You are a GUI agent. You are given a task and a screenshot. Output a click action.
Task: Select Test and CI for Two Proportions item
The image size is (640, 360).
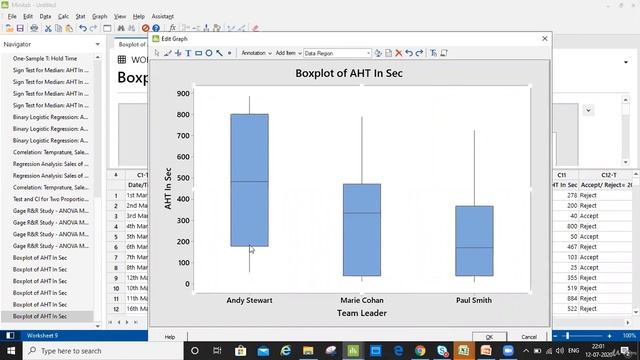pos(50,199)
